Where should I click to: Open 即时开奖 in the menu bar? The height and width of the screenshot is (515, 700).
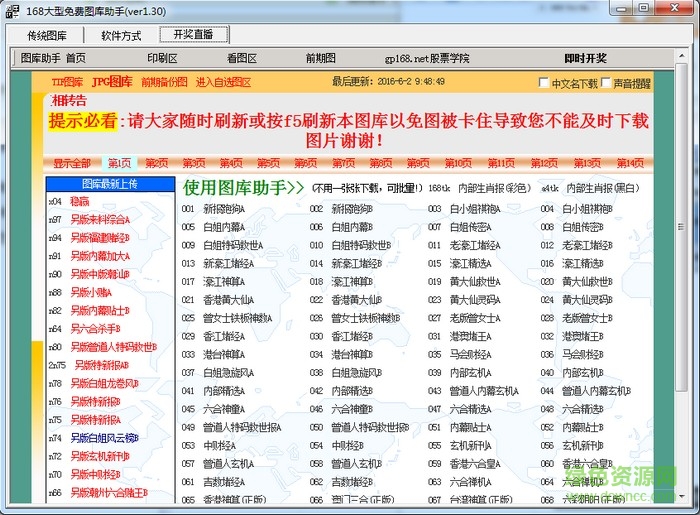585,58
